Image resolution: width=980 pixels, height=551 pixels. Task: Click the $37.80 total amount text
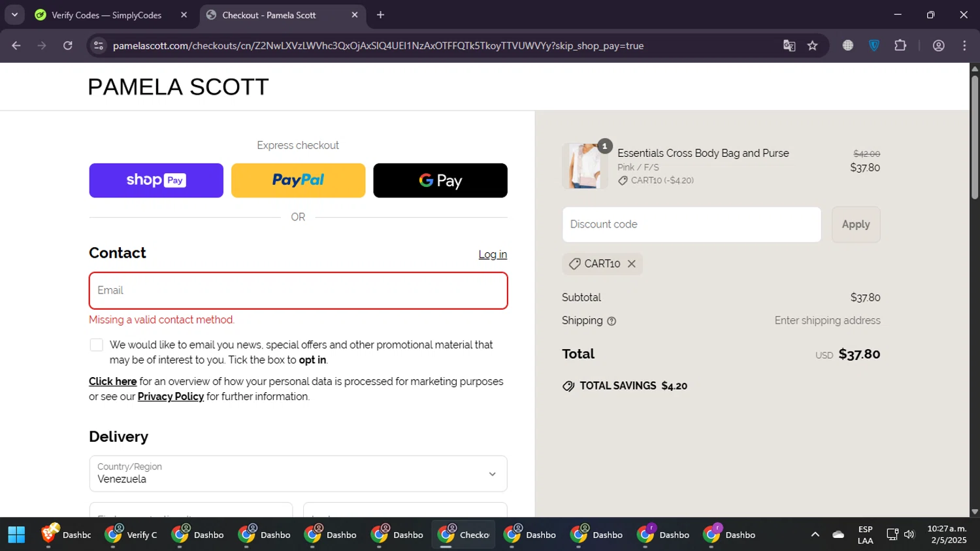click(x=859, y=354)
